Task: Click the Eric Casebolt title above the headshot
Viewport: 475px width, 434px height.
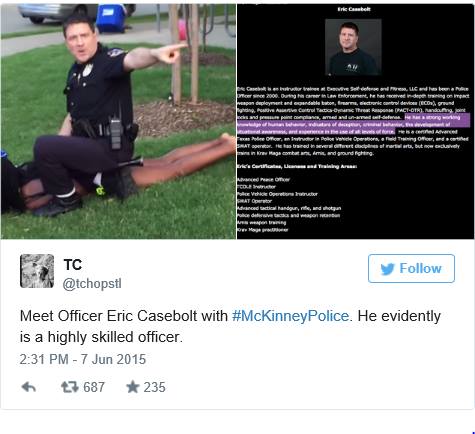Action: (x=354, y=9)
